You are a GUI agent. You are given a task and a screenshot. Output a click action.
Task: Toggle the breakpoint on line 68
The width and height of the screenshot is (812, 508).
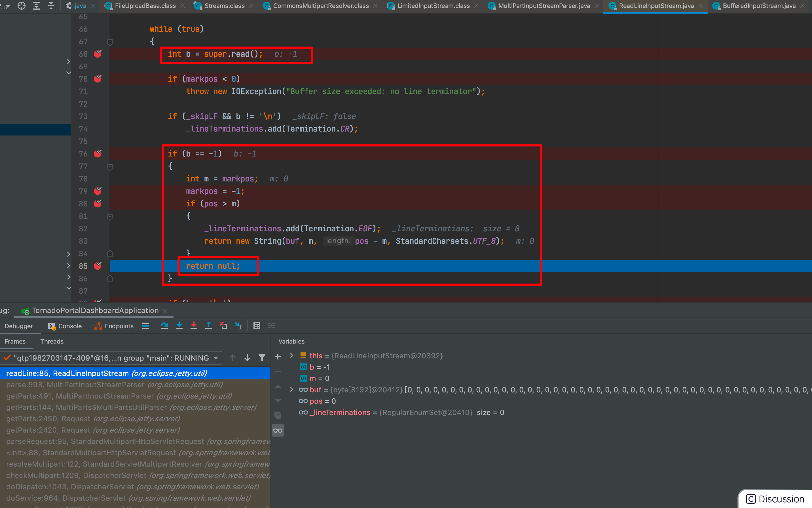coord(98,54)
